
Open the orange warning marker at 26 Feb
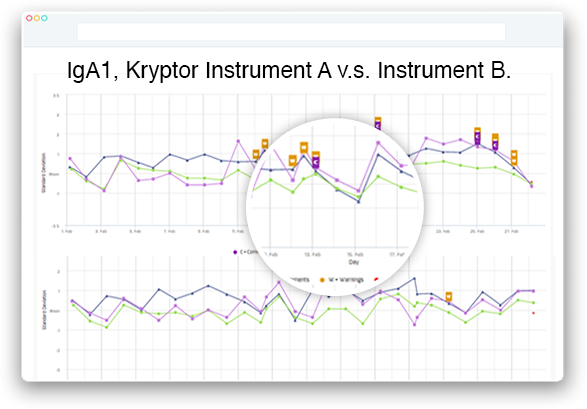[x=495, y=137]
